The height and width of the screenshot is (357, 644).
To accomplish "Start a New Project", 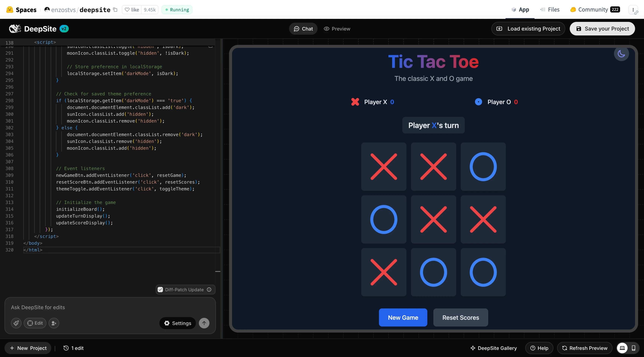I will (28, 348).
